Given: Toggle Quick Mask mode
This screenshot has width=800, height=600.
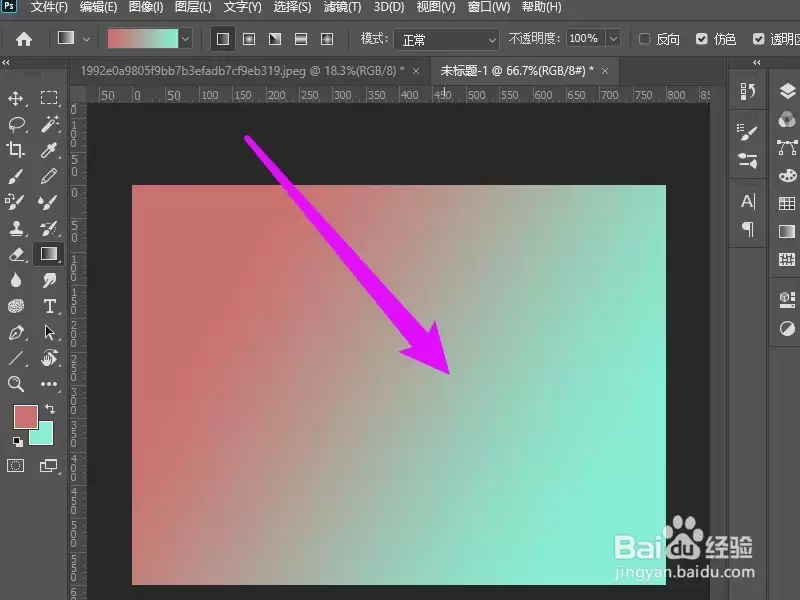Looking at the screenshot, I should coord(16,465).
